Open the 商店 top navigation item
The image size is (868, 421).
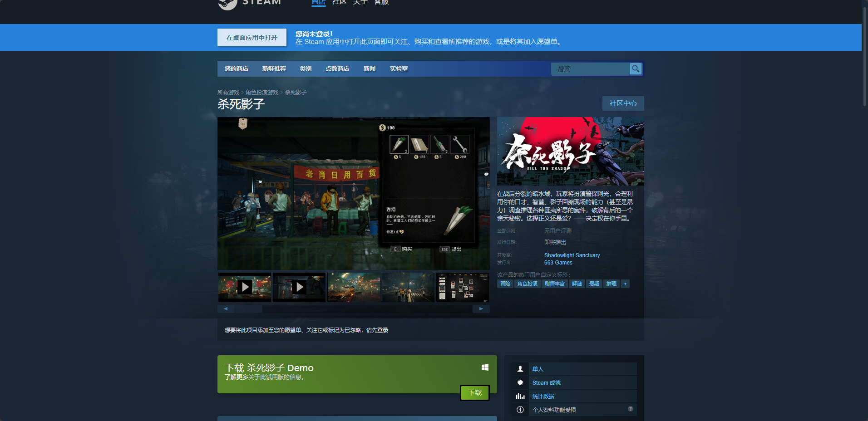click(x=319, y=2)
